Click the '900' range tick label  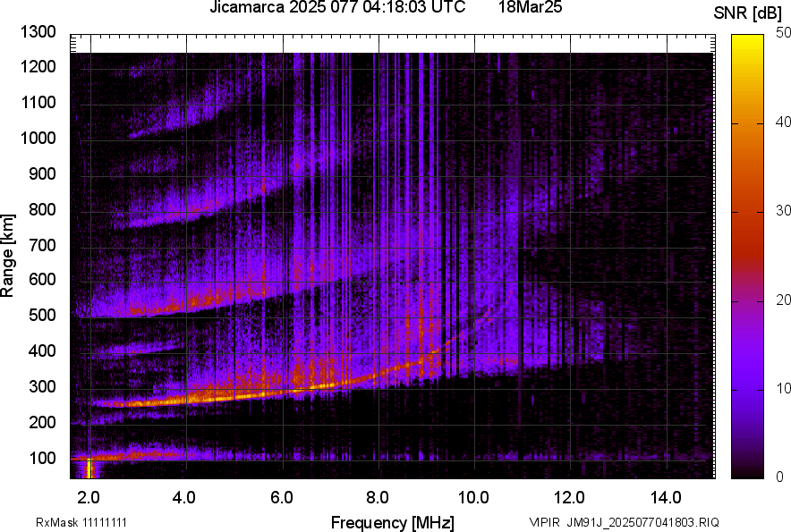tap(42, 173)
